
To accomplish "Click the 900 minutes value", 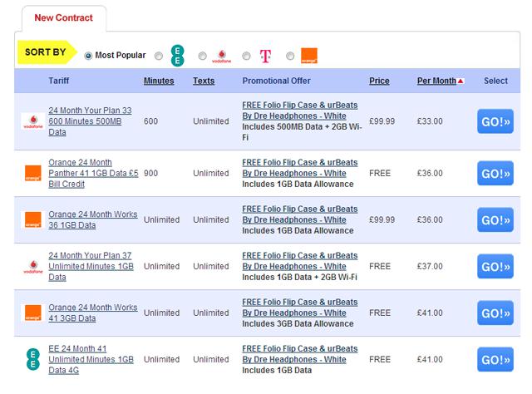I will point(150,173).
